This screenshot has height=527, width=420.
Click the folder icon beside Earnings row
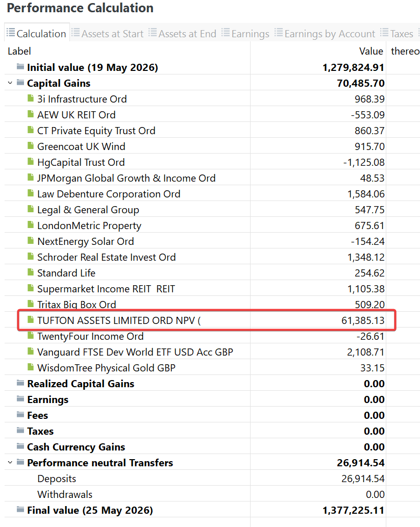click(20, 398)
